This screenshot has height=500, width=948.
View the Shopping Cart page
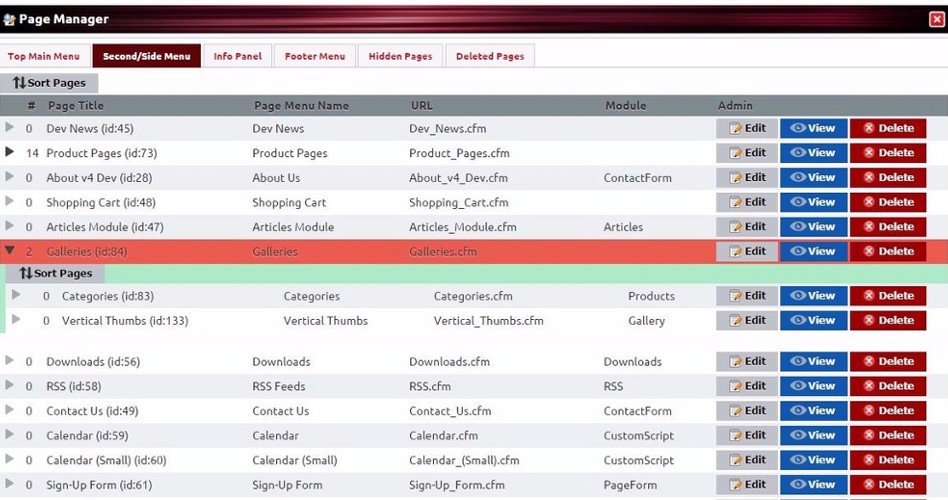click(813, 202)
